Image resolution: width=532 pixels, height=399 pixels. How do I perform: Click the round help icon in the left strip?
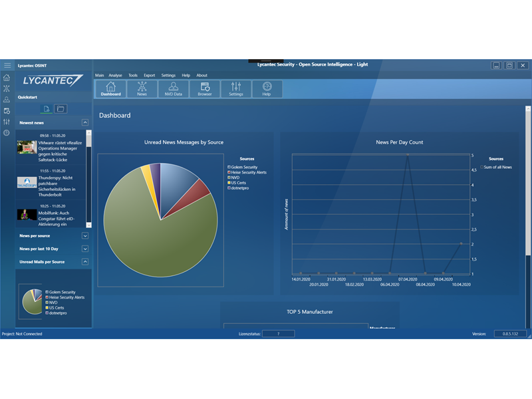7,132
